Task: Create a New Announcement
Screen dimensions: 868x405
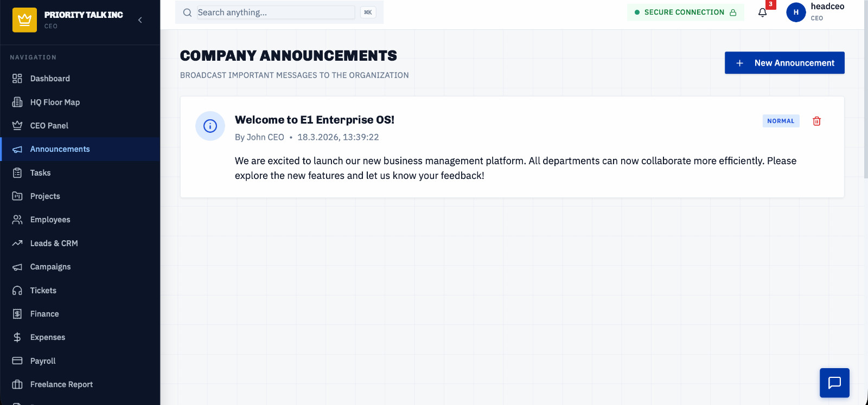Action: pos(784,63)
